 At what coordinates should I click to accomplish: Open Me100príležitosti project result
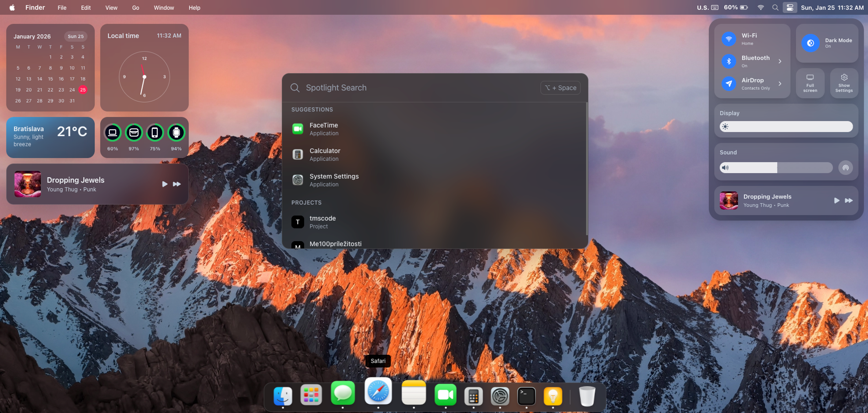[x=434, y=244]
